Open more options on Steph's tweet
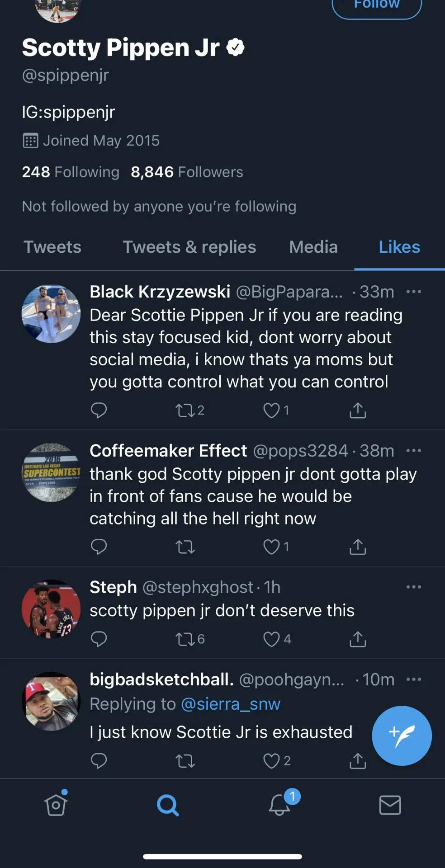 (x=414, y=587)
